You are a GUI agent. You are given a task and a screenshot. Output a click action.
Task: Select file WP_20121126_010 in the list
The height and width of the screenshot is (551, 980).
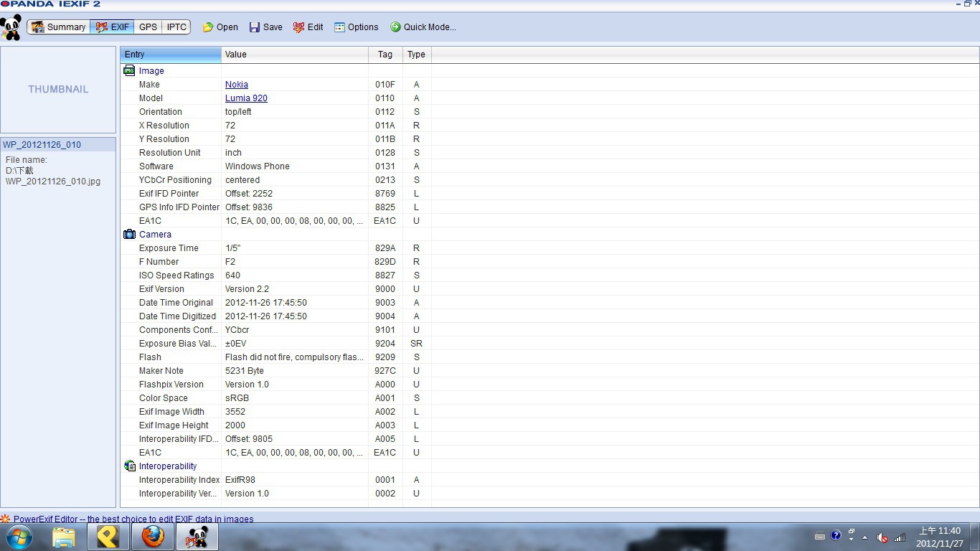coord(42,145)
